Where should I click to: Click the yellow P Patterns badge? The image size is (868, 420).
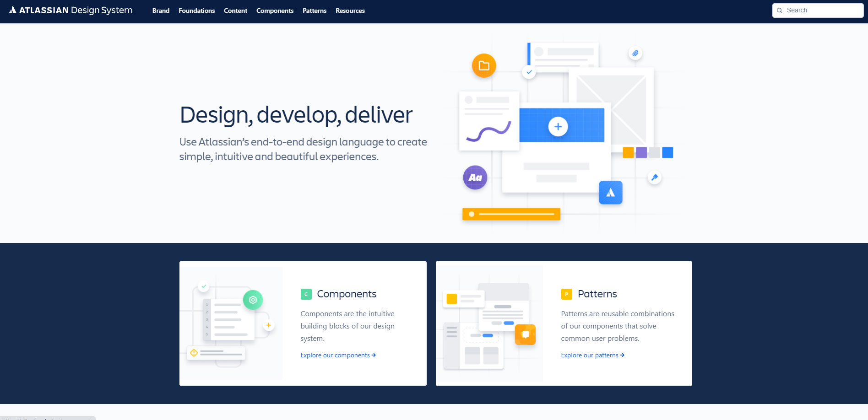[567, 294]
